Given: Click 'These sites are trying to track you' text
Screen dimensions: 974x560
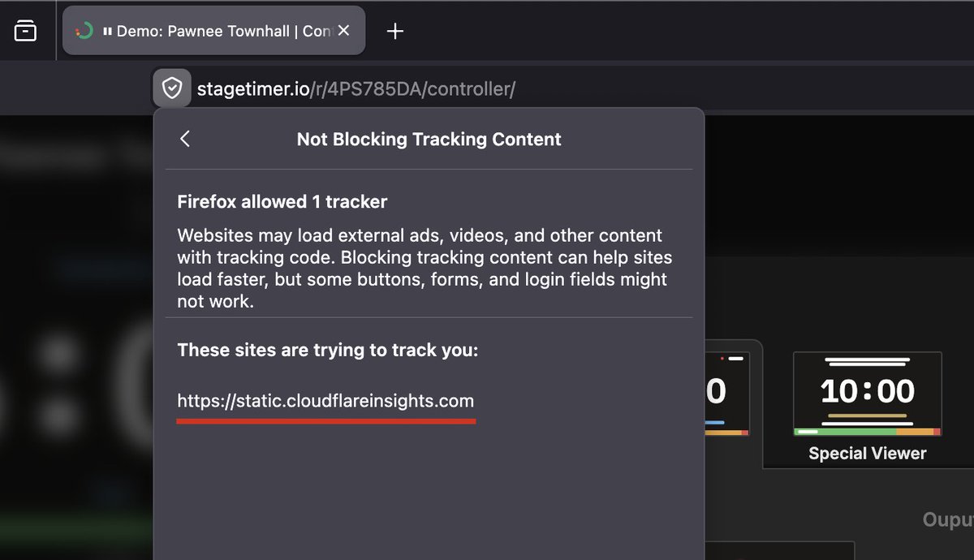Looking at the screenshot, I should pyautogui.click(x=328, y=351).
